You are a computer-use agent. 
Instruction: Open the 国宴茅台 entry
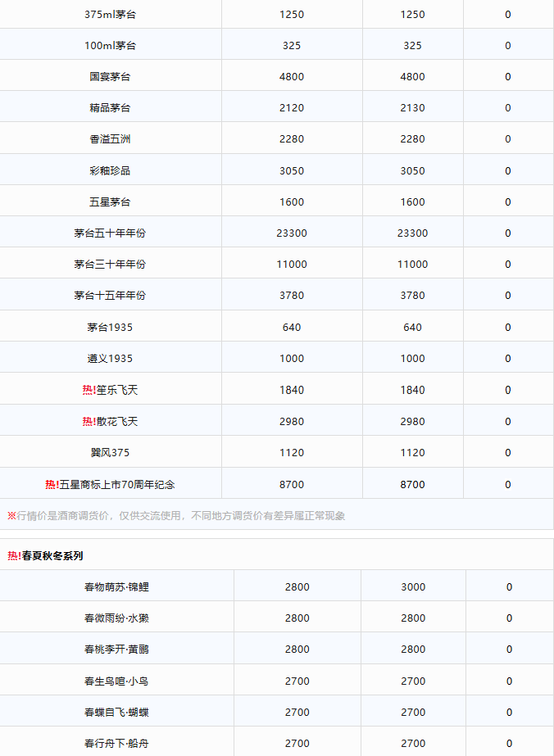tap(110, 77)
